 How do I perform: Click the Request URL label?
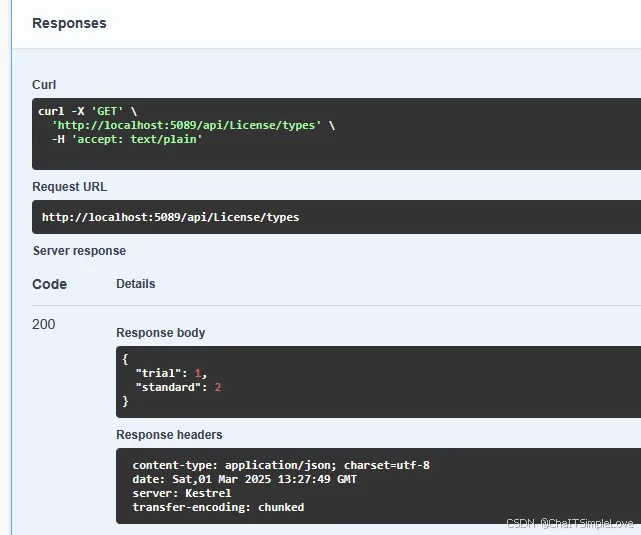click(x=69, y=187)
